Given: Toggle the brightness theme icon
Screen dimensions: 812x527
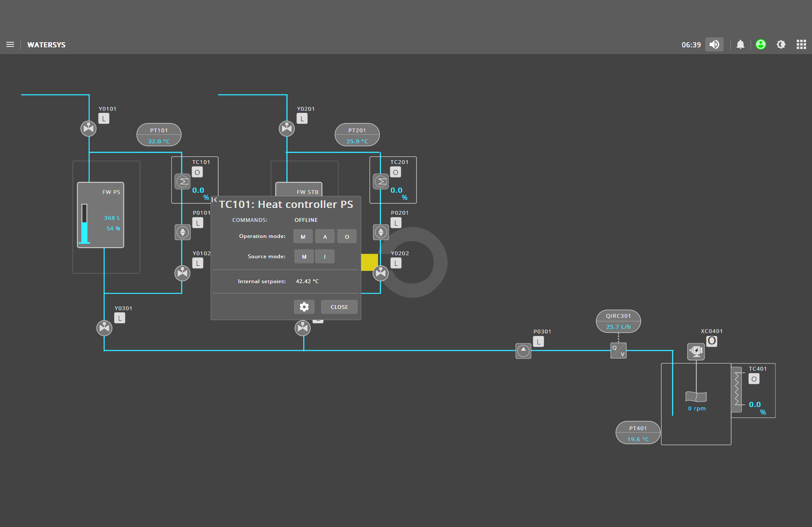Looking at the screenshot, I should (781, 44).
